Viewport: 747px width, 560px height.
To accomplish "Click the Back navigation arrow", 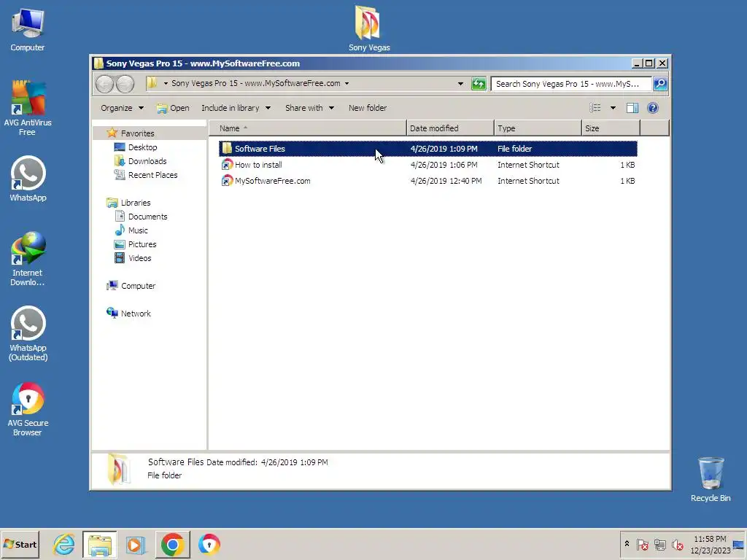I will (x=105, y=84).
